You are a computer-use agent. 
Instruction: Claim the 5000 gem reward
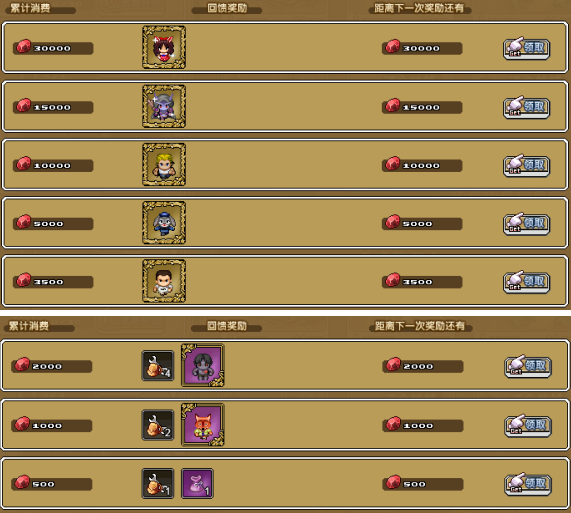point(527,224)
